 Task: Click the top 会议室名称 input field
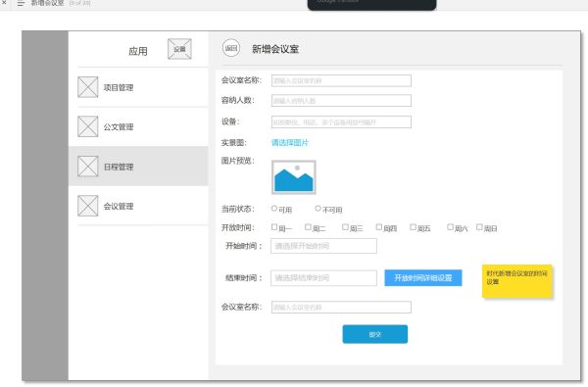(x=341, y=80)
